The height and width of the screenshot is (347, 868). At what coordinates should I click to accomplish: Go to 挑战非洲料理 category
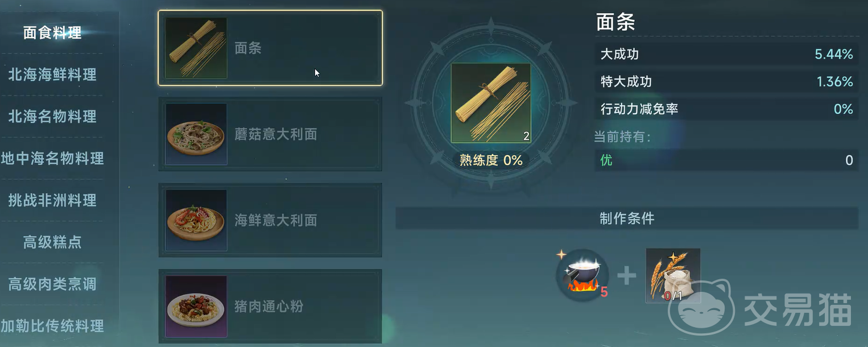[52, 200]
